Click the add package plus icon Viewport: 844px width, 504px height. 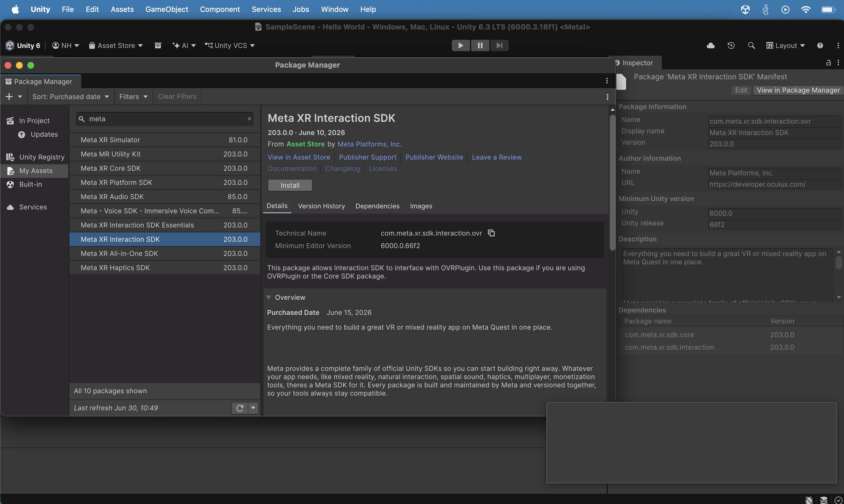click(9, 96)
